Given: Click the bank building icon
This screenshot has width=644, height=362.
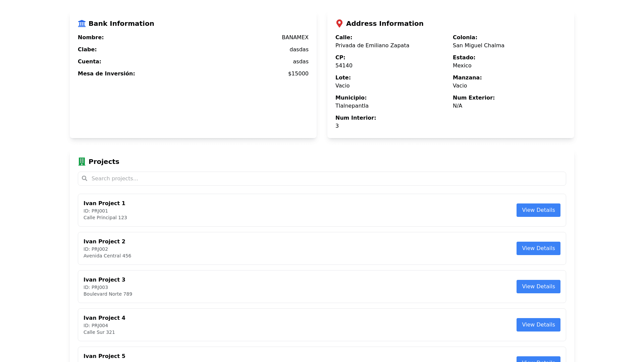Looking at the screenshot, I should point(82,23).
